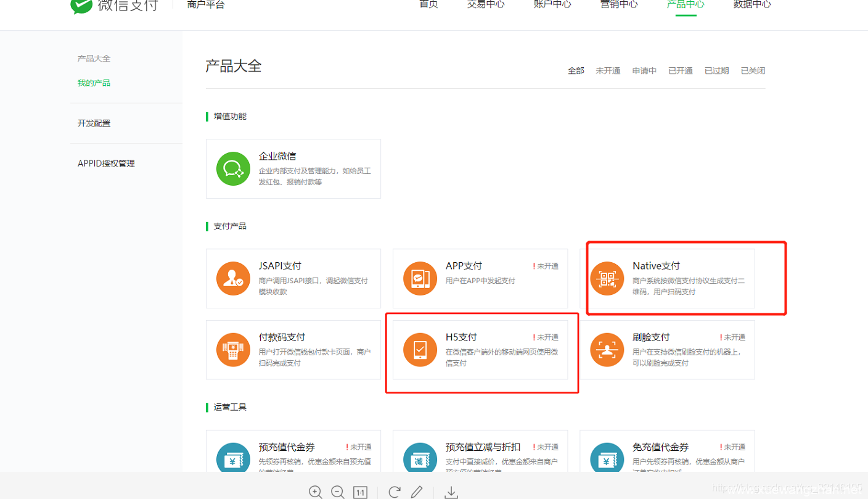868x499 pixels.
Task: Select the 未开通 filter tab
Action: (x=608, y=70)
